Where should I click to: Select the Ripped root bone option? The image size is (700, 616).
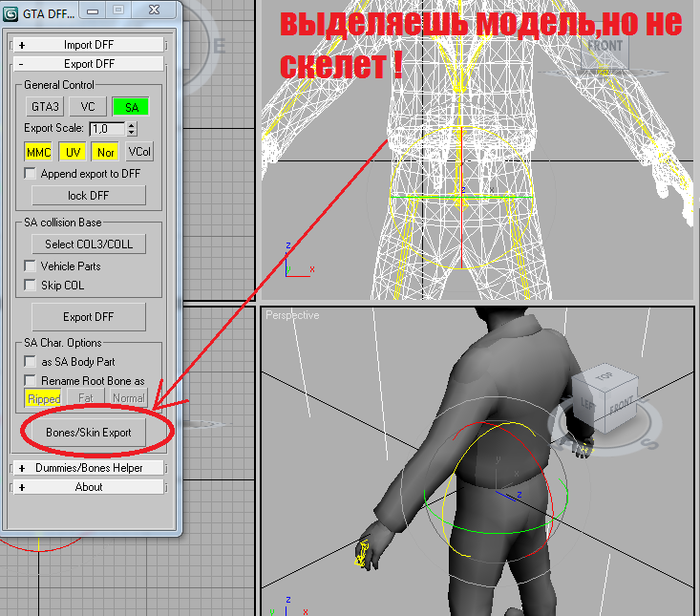pos(43,398)
